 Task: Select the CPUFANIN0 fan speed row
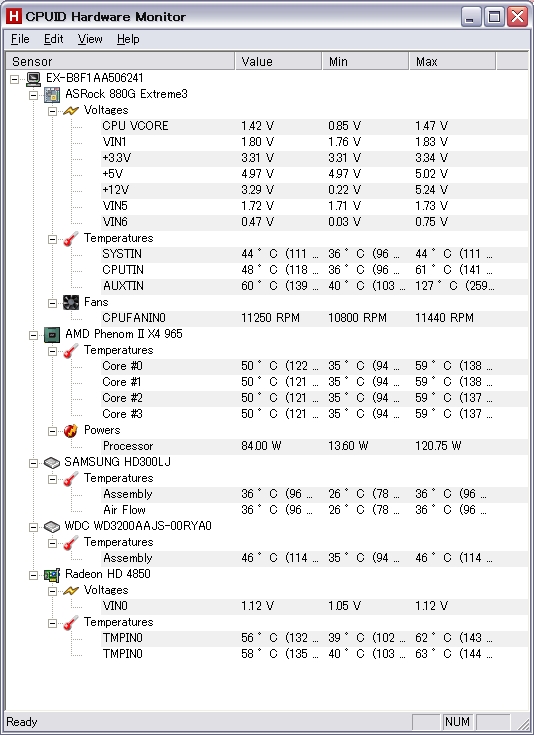(314, 318)
